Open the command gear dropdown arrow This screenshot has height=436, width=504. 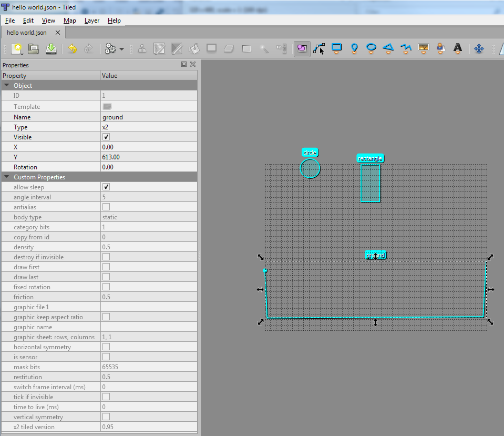[x=121, y=49]
